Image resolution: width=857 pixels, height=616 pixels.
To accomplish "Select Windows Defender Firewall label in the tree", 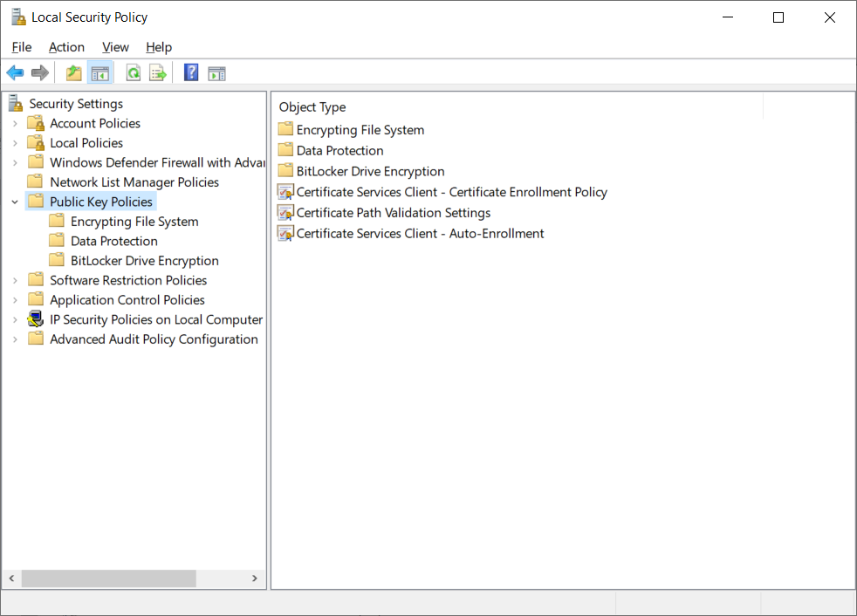I will point(157,163).
